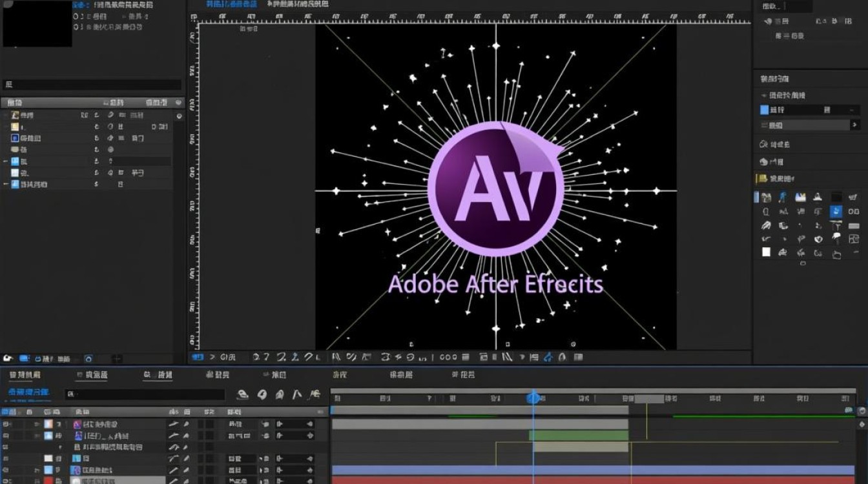Click the blue highlighted icon in viewer bottom toolbar
The width and height of the screenshot is (868, 484).
click(548, 357)
